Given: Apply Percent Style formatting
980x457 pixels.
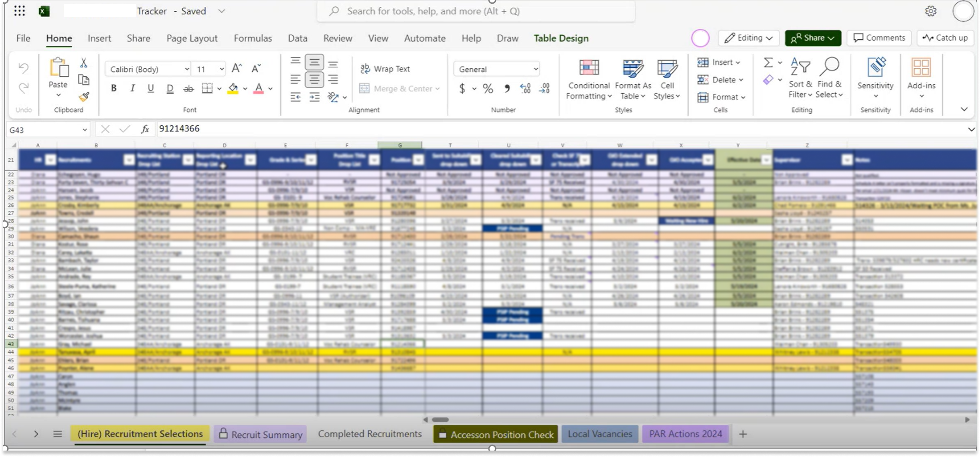Looking at the screenshot, I should coord(487,88).
